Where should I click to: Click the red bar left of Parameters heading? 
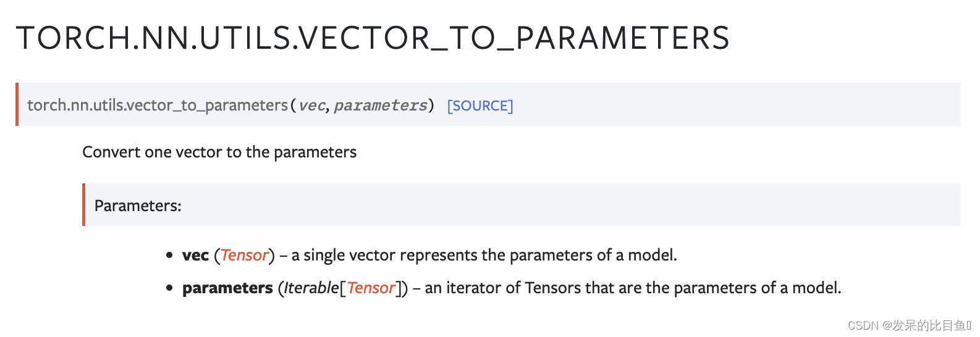pyautogui.click(x=84, y=204)
